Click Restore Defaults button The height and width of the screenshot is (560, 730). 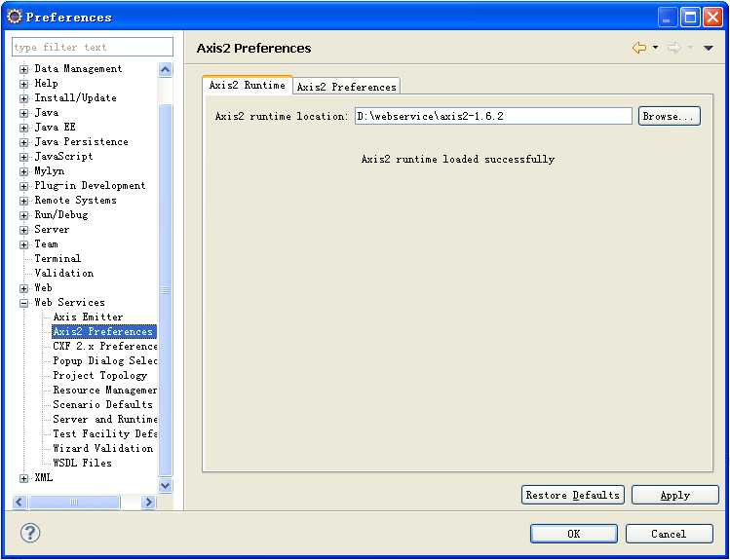click(x=573, y=495)
